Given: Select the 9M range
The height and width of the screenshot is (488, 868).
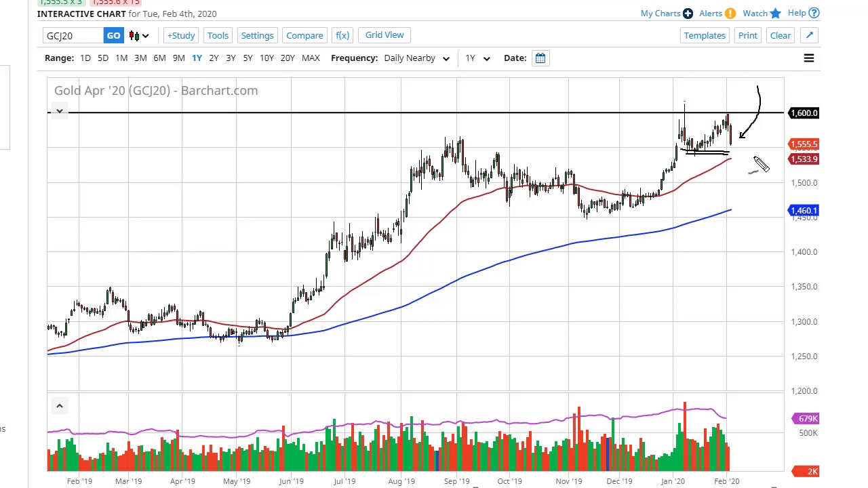Looking at the screenshot, I should coord(178,58).
